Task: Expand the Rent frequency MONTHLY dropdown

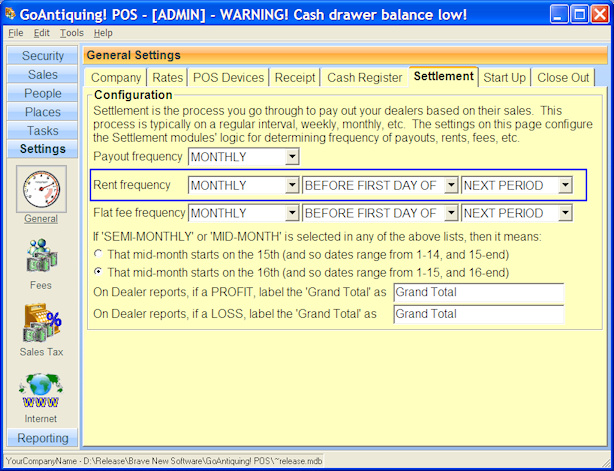Action: coord(292,185)
